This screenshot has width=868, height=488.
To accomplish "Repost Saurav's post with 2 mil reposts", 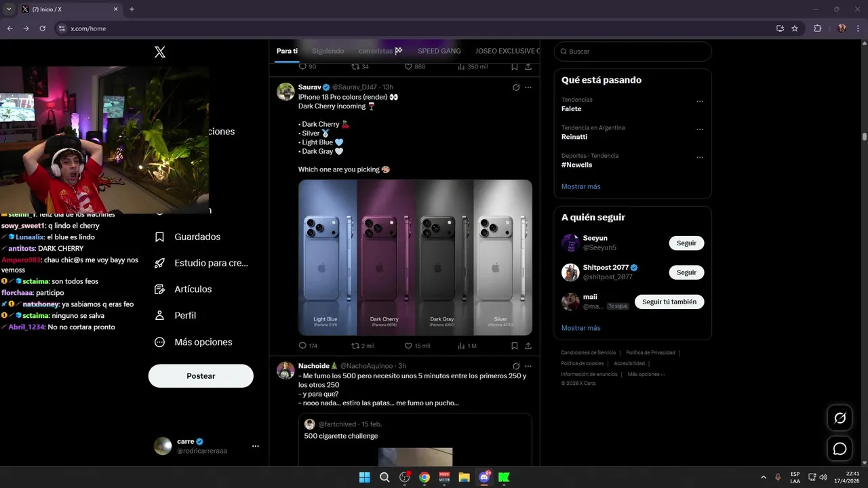I will coord(362,346).
